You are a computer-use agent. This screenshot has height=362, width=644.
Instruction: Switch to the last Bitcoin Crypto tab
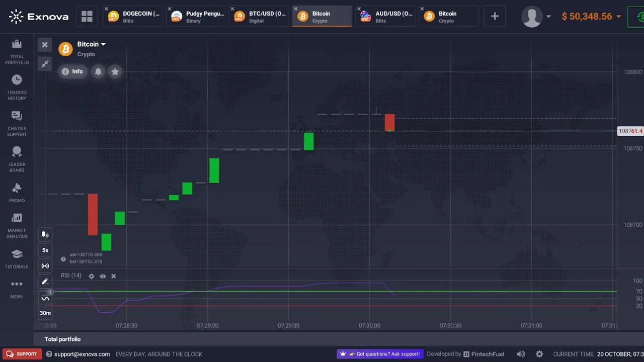click(x=449, y=17)
